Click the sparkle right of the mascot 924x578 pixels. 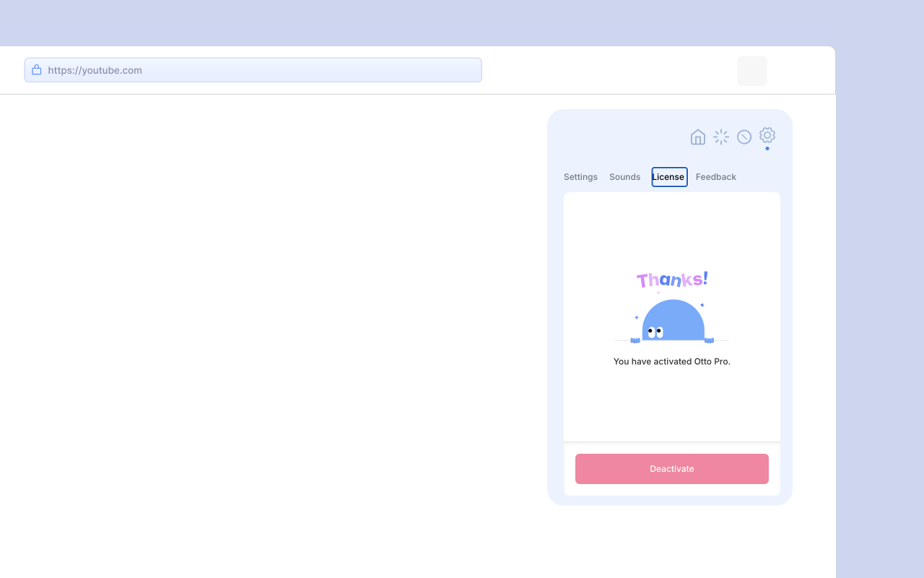702,305
